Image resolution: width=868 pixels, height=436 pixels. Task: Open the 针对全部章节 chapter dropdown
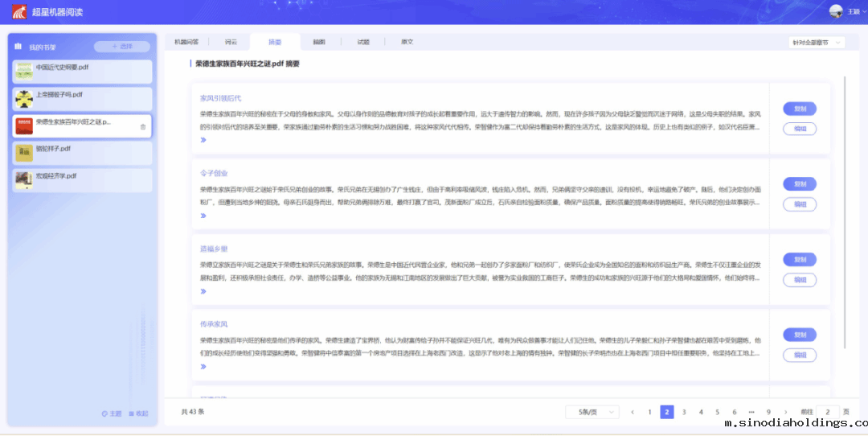click(x=817, y=42)
